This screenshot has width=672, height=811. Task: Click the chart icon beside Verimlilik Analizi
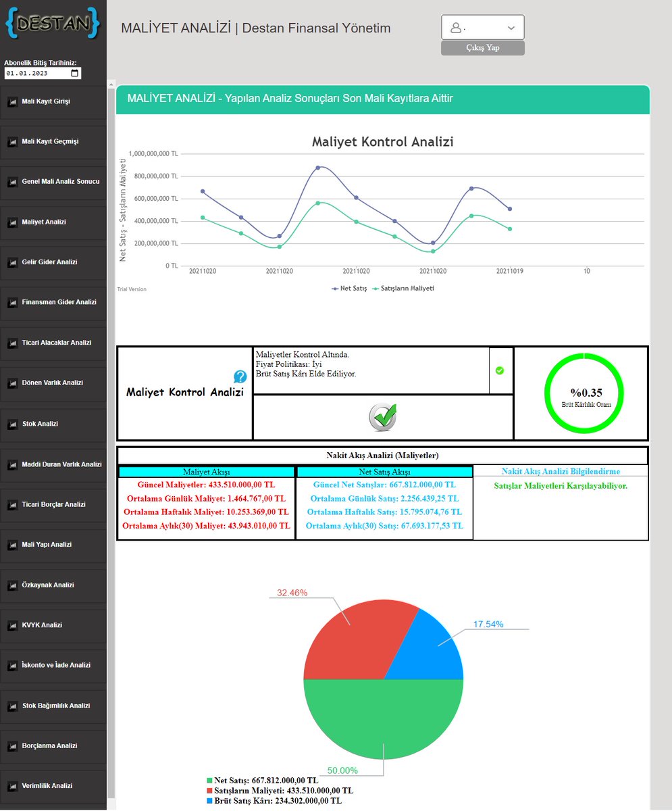pyautogui.click(x=12, y=787)
